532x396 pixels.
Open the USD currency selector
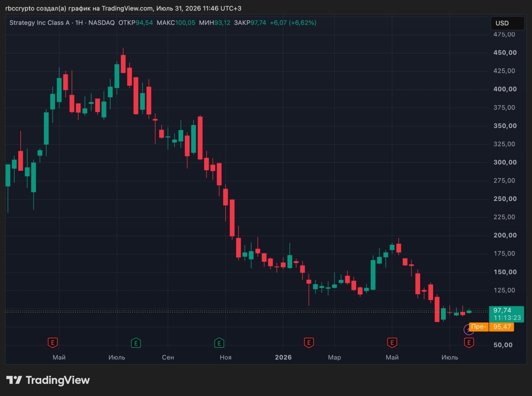tap(507, 23)
